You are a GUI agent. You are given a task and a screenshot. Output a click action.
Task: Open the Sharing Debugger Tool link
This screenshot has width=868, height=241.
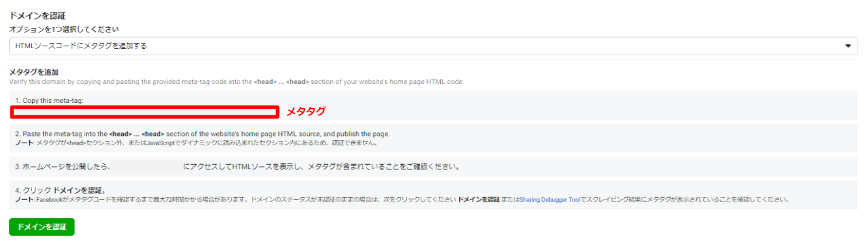coord(550,199)
